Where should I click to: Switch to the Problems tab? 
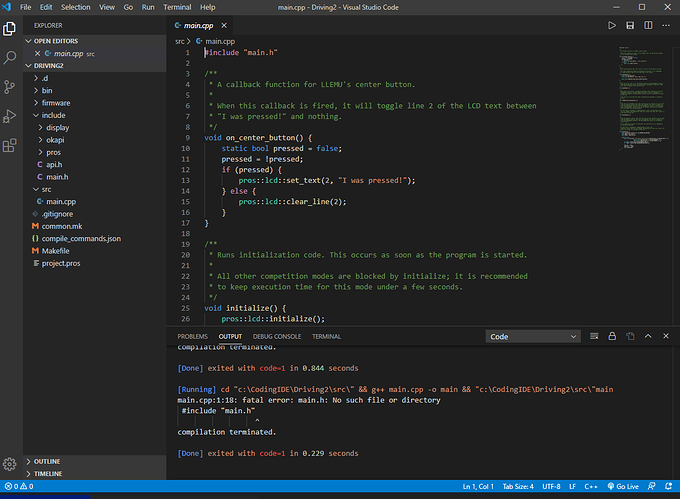[193, 336]
